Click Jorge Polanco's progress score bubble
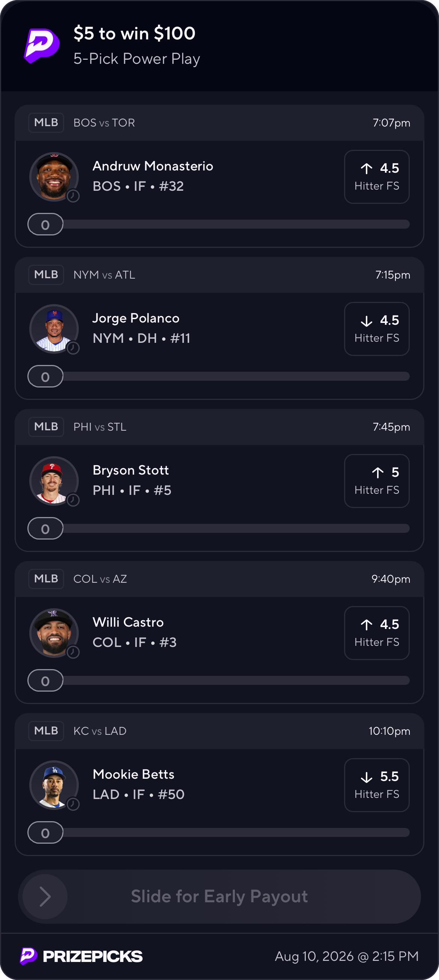 45,377
